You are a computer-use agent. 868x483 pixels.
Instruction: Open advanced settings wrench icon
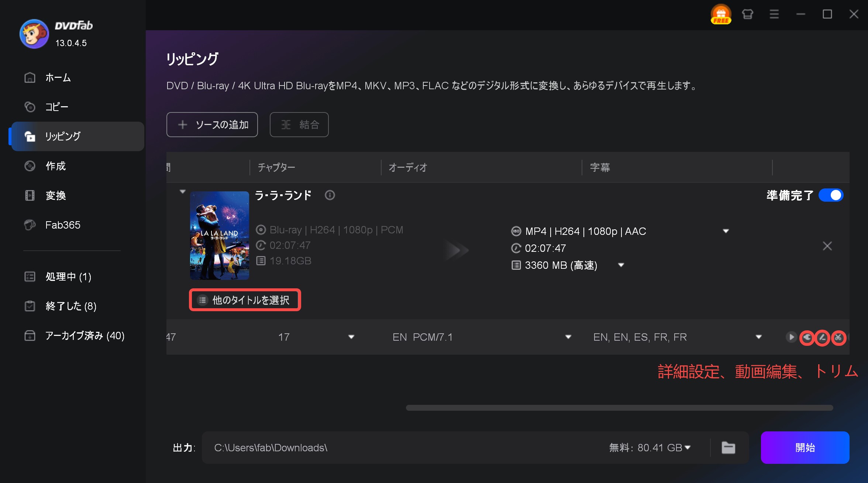coord(807,337)
